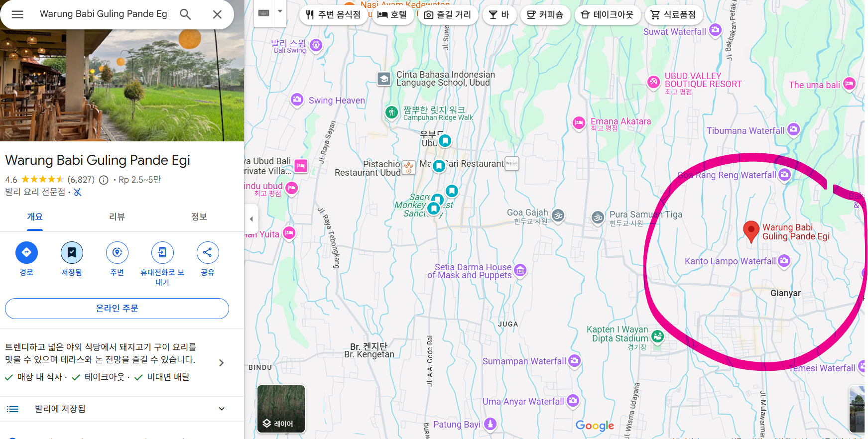The height and width of the screenshot is (439, 868).
Task: Click the search magnifier icon
Action: click(185, 14)
